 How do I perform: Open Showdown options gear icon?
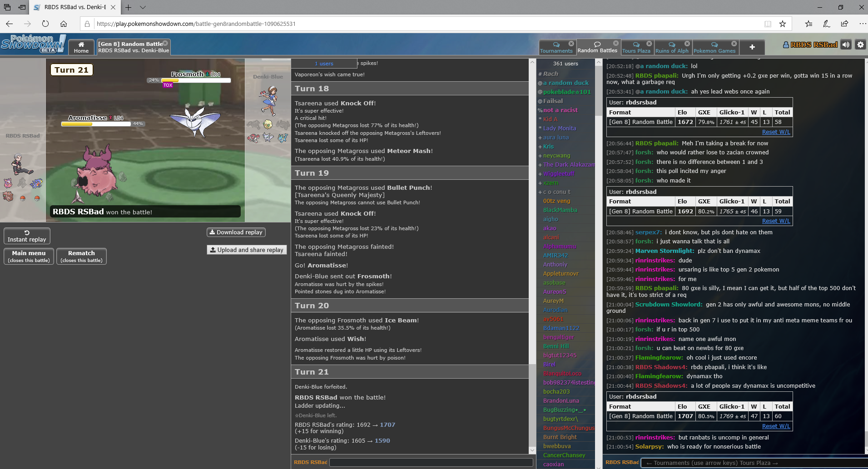pyautogui.click(x=860, y=44)
